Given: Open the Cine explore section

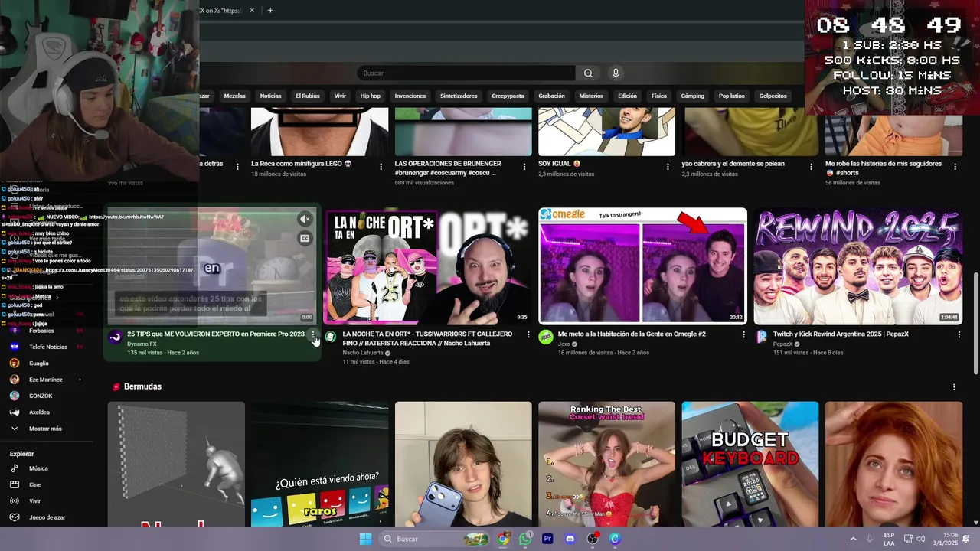Looking at the screenshot, I should 34,484.
